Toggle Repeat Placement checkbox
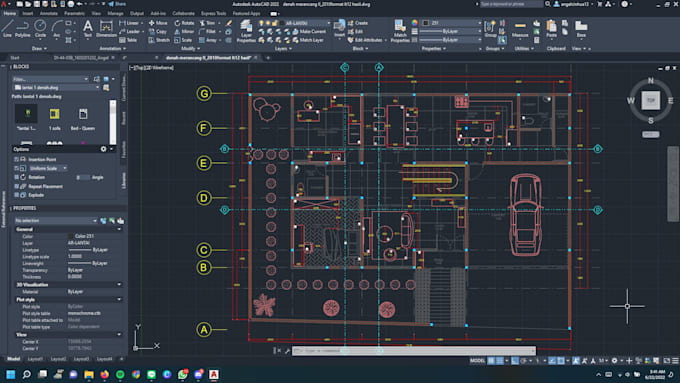 point(17,186)
